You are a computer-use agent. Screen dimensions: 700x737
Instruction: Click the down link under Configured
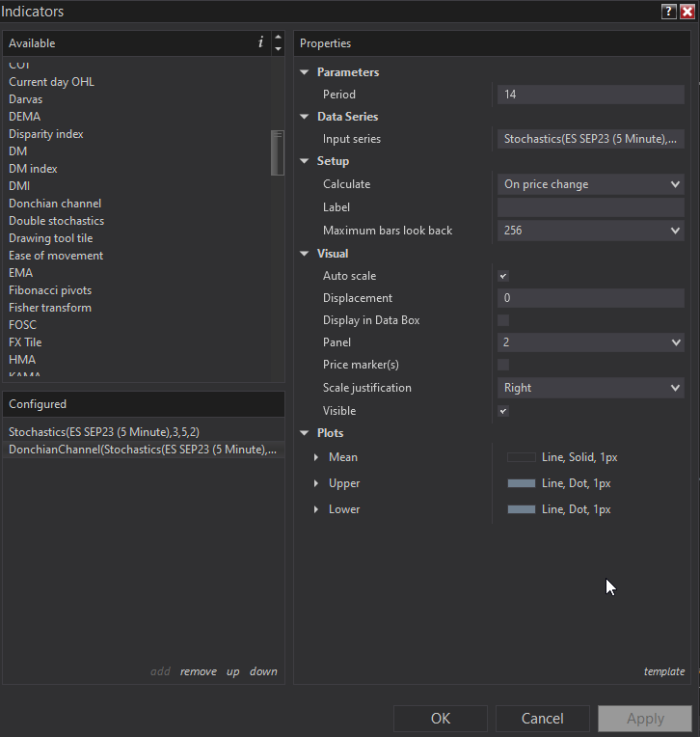click(263, 671)
